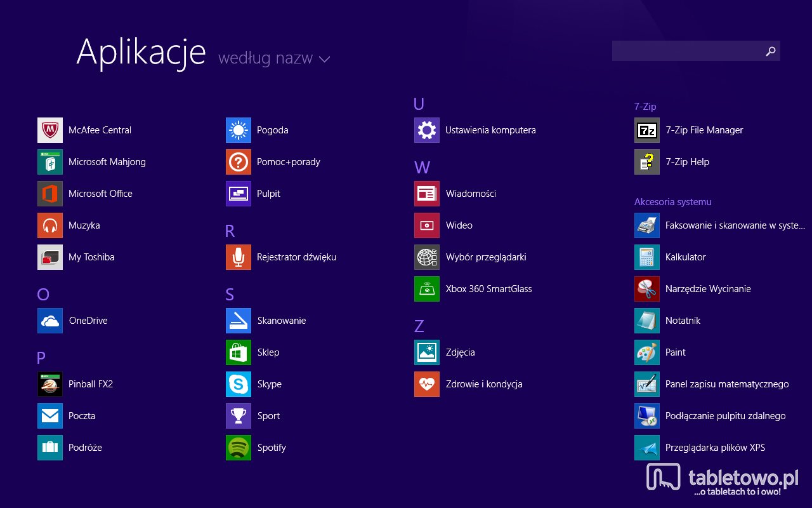Launch Xbox 360 SmartGlass icon

point(427,289)
